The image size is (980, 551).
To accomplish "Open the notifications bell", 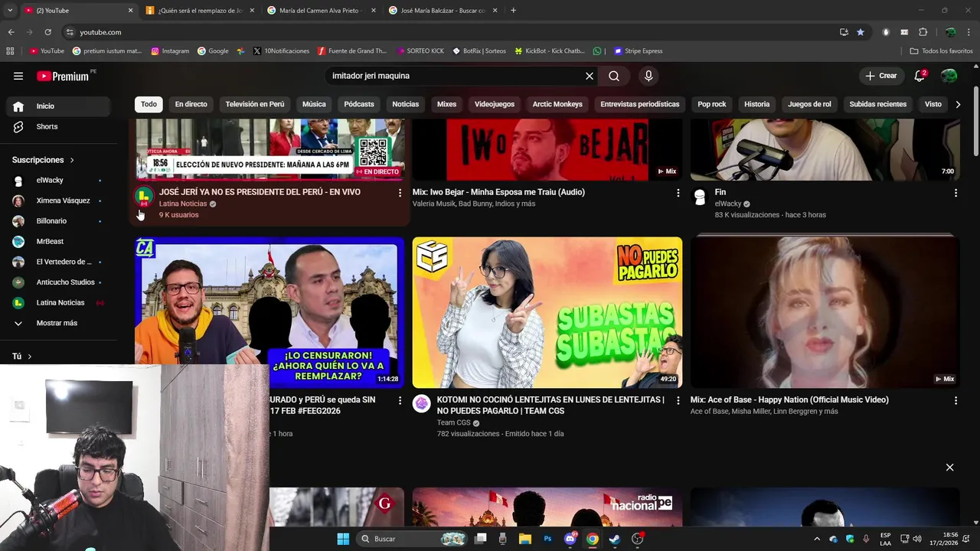I will 920,76.
